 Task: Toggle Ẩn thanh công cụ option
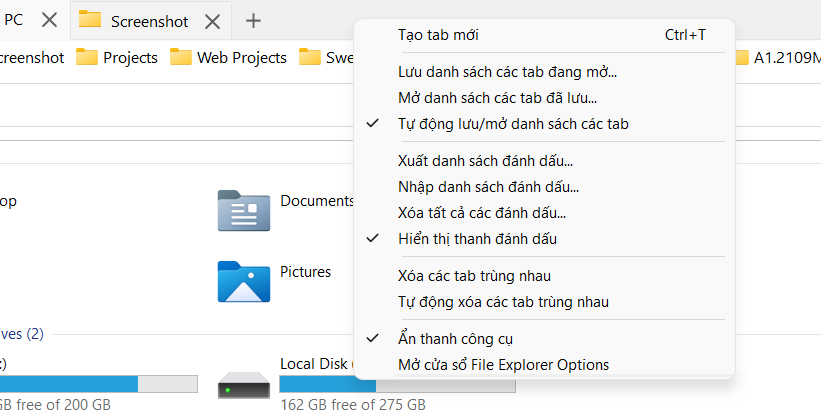click(x=455, y=339)
